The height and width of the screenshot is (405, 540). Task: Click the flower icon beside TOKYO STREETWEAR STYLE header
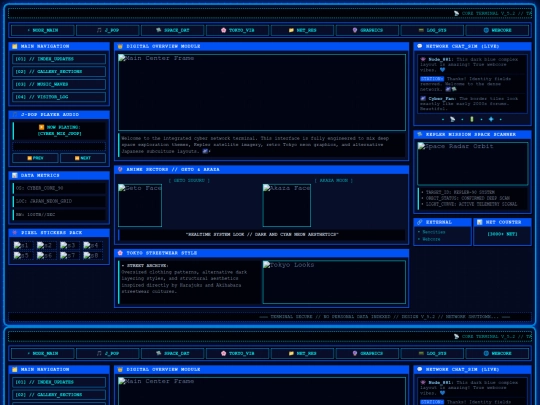point(120,253)
